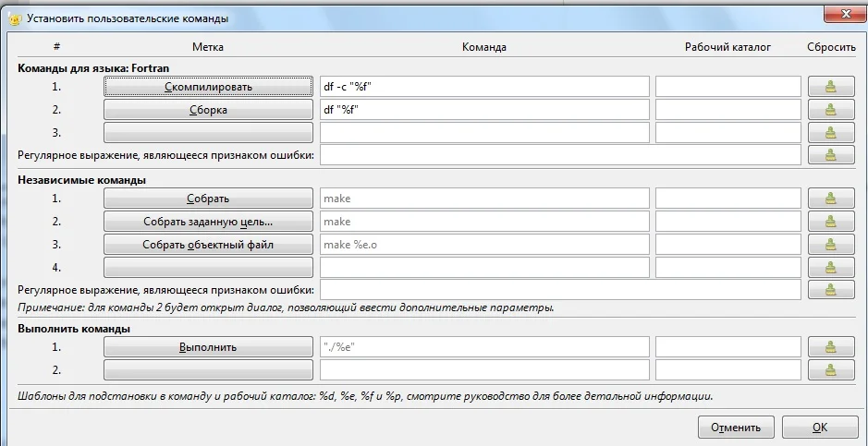Viewport: 868px width, 446px height.
Task: Focus the working directory field for Выполнить
Action: tap(727, 347)
